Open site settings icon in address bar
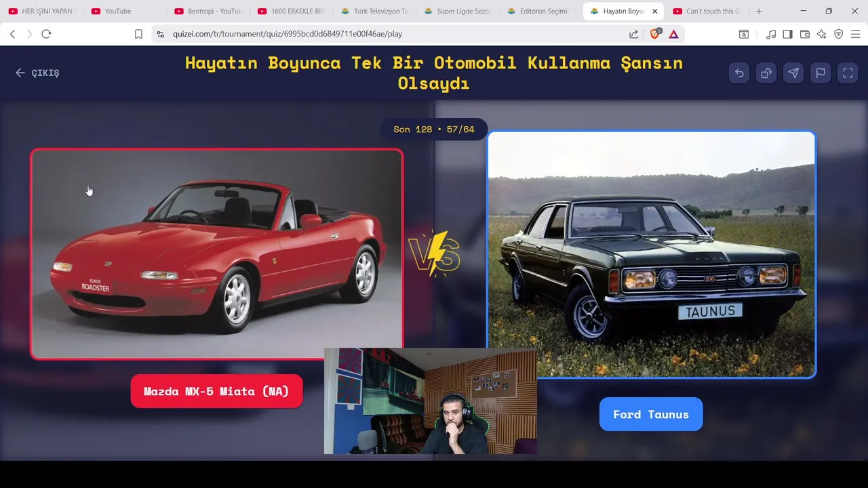868x488 pixels. click(x=160, y=34)
